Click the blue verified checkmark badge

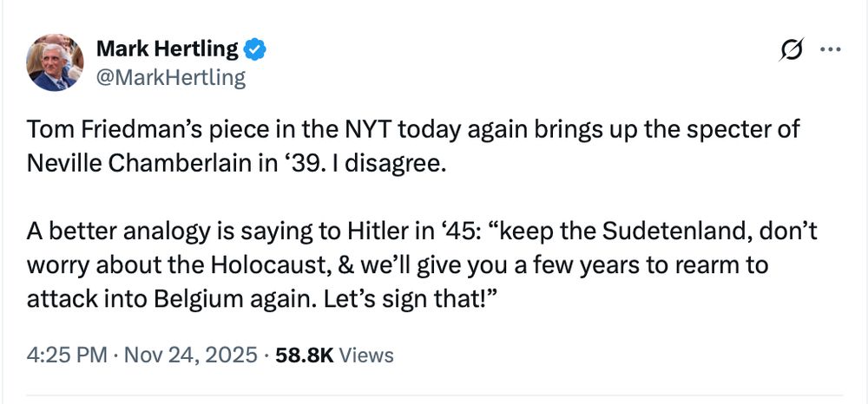click(253, 51)
